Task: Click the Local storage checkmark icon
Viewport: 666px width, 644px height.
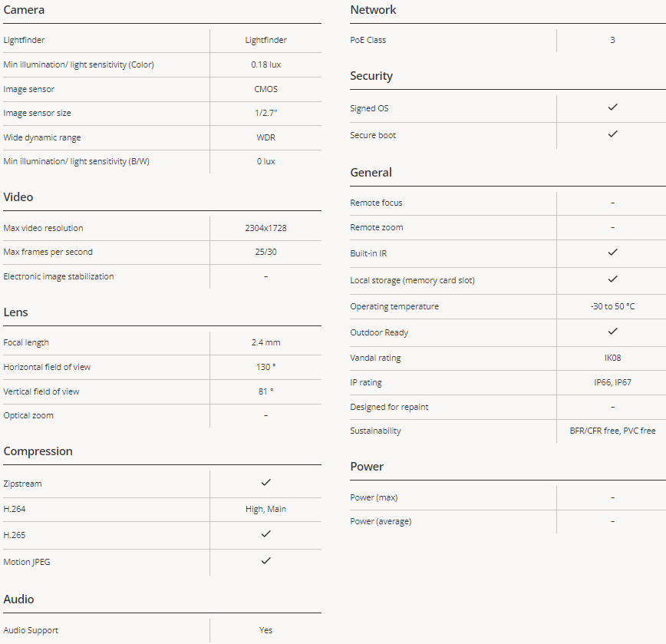Action: click(x=612, y=279)
